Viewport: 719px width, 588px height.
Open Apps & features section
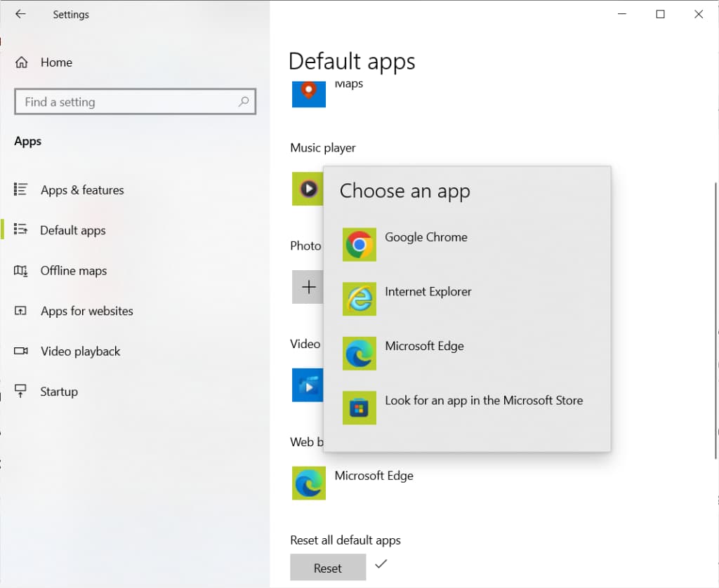click(82, 189)
